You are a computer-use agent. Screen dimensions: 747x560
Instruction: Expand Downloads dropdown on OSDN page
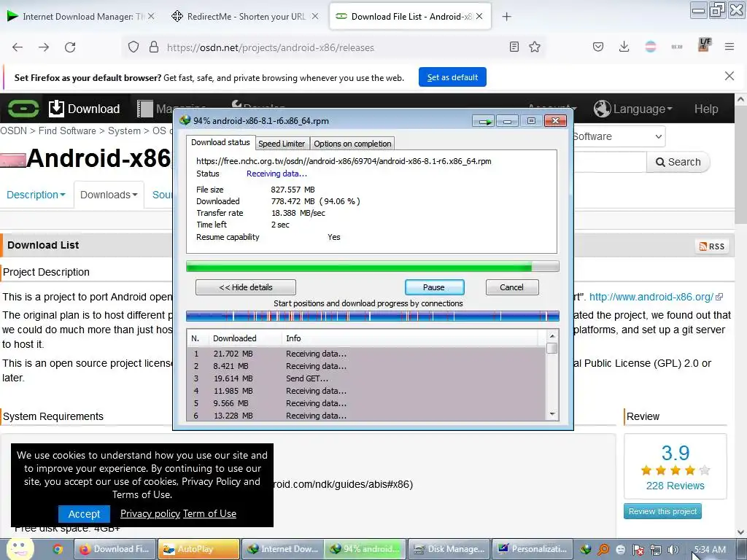point(109,195)
